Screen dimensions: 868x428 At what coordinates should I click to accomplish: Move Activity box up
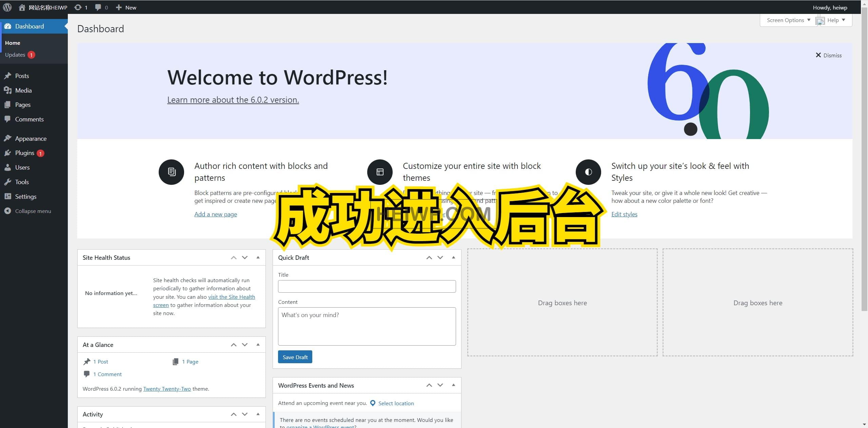click(234, 414)
